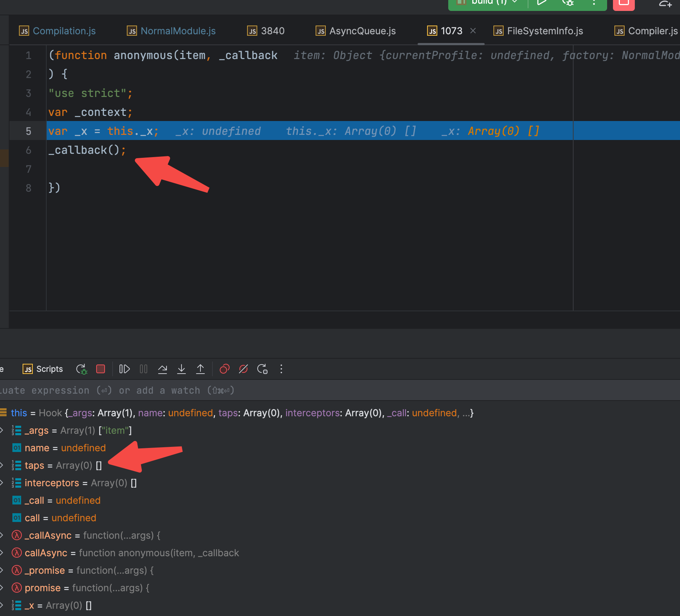This screenshot has width=680, height=616.
Task: Toggle breakpoint at line 6 gutter
Action: click(x=28, y=150)
